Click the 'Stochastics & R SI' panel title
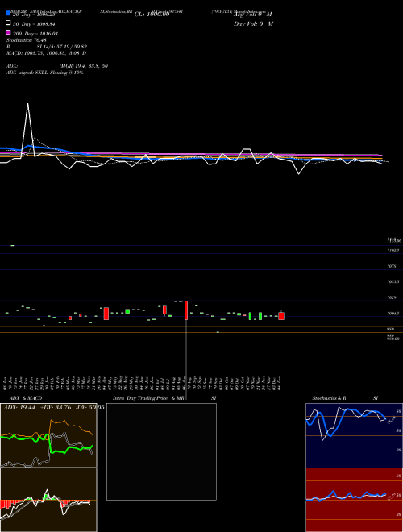 345,398
